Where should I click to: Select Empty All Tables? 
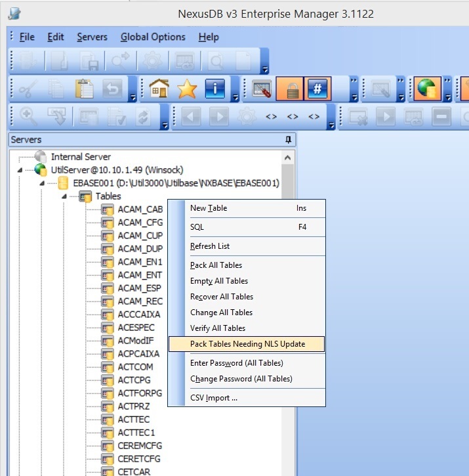click(247, 281)
